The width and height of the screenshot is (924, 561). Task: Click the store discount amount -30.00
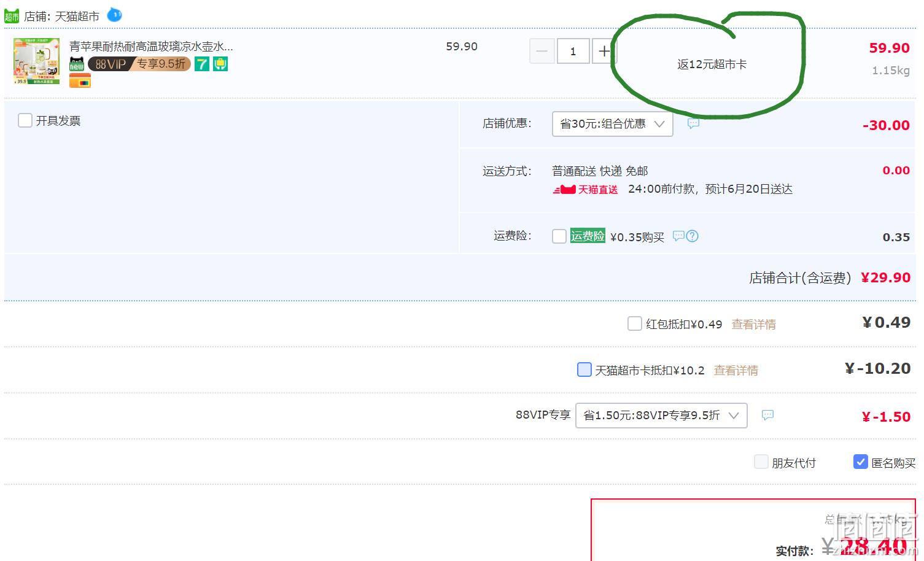(886, 125)
